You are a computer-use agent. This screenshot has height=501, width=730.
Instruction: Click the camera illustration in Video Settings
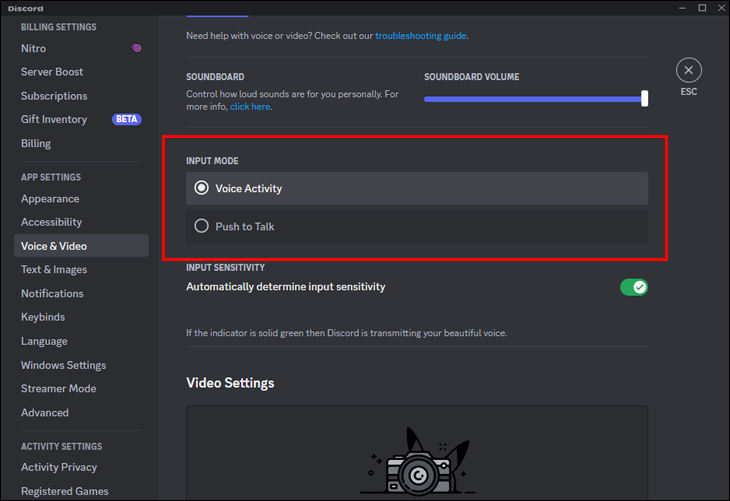point(418,462)
